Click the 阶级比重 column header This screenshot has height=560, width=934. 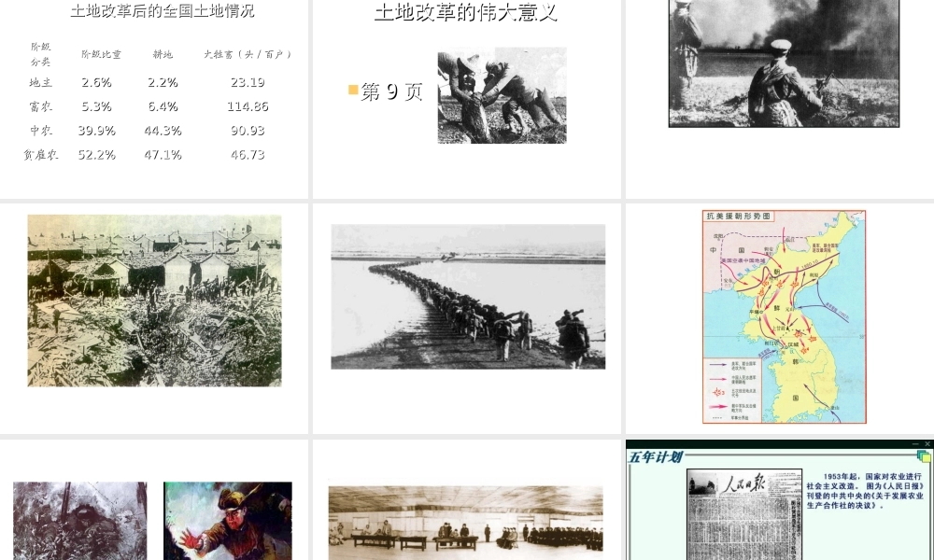[x=101, y=54]
